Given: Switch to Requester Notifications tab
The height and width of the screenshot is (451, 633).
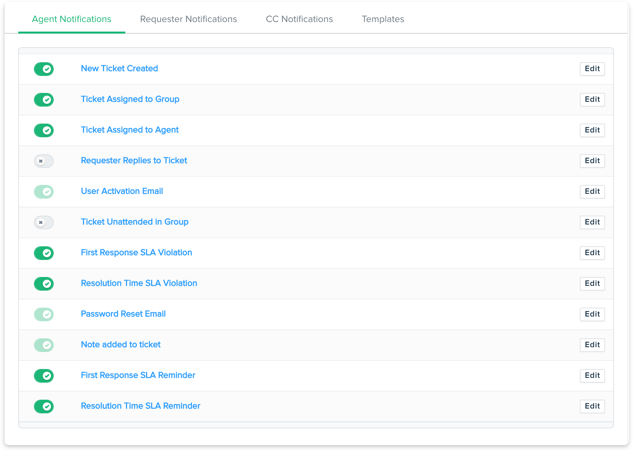Looking at the screenshot, I should [188, 19].
